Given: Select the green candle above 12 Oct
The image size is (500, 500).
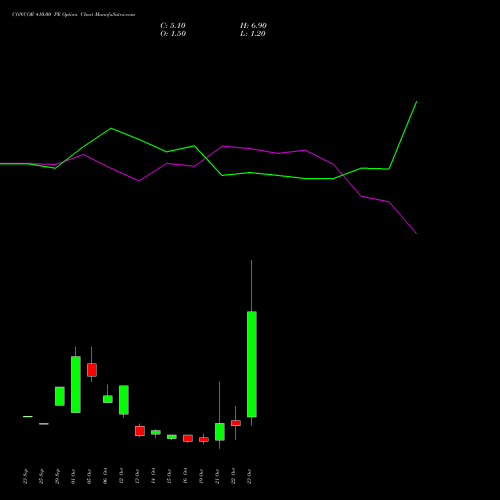Looking at the screenshot, I should coord(124,400).
